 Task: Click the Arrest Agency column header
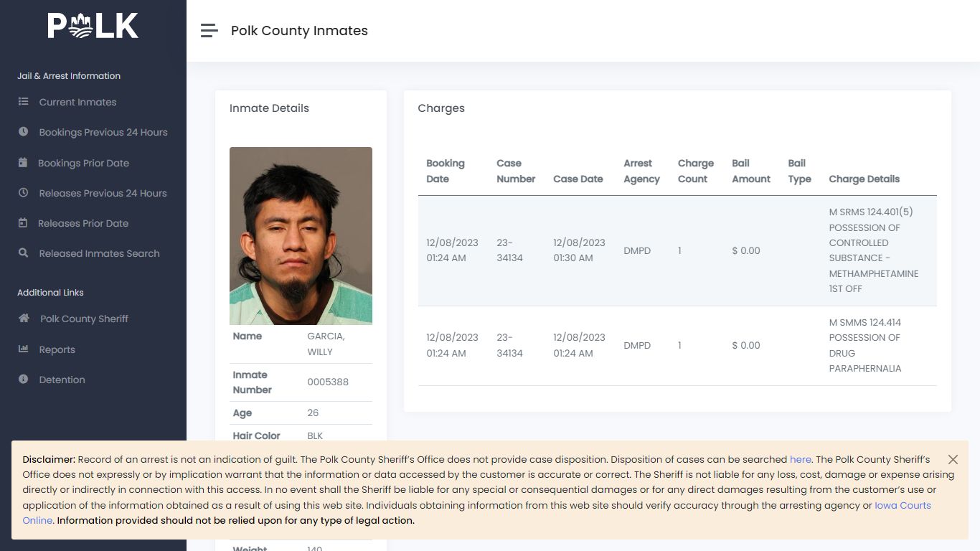641,171
